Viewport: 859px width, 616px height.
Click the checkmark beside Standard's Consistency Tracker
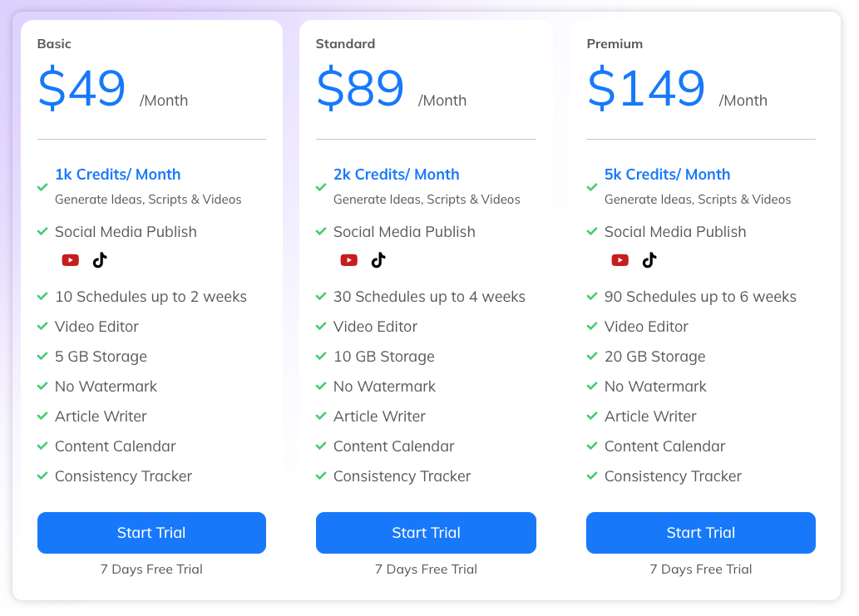321,476
